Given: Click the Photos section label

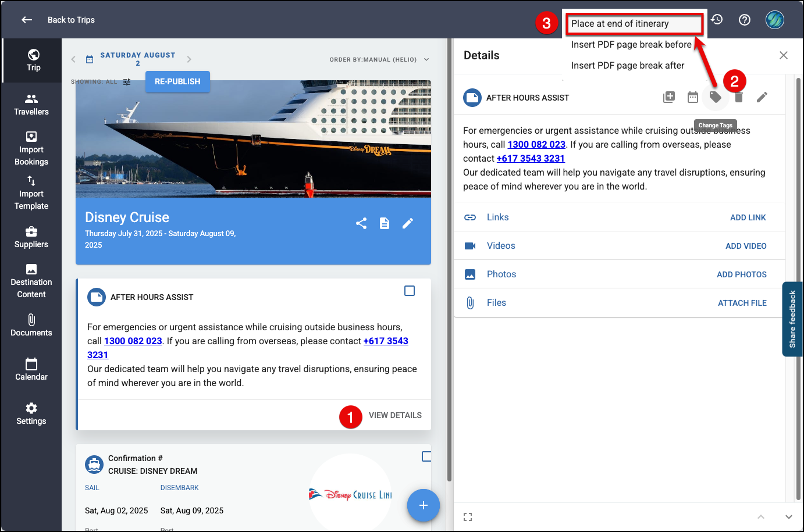Looking at the screenshot, I should [x=501, y=274].
